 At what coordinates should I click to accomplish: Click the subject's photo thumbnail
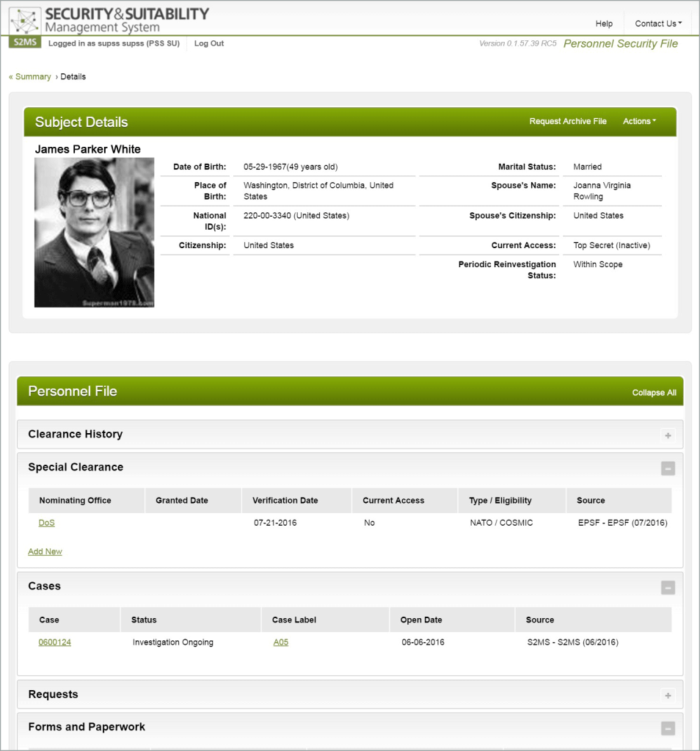coord(94,232)
